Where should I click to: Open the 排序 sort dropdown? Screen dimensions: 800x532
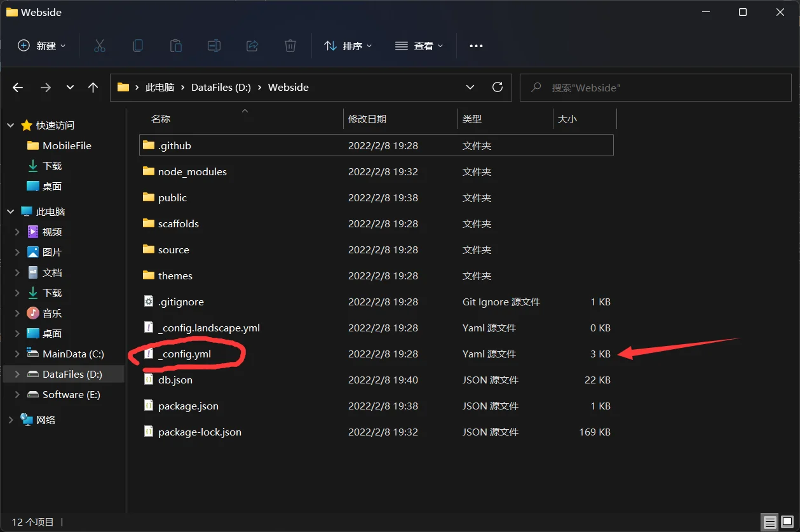tap(348, 46)
